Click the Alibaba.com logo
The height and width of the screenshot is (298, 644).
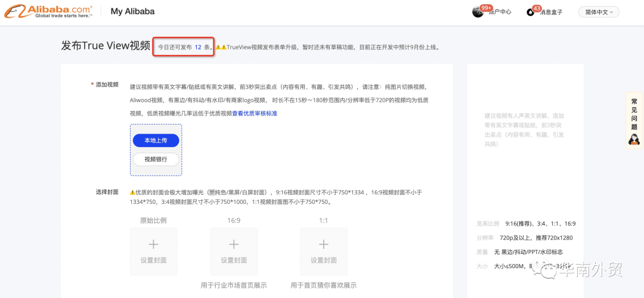pyautogui.click(x=48, y=11)
